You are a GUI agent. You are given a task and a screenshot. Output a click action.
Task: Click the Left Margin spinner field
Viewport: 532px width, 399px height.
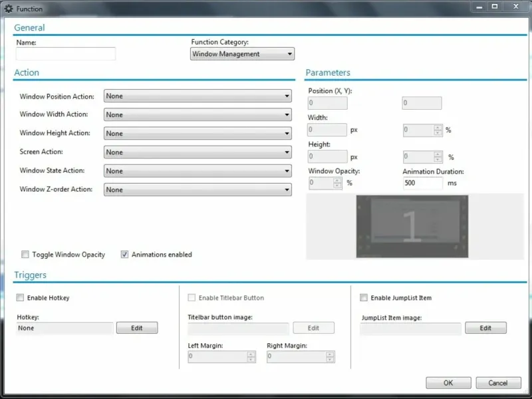[222, 356]
